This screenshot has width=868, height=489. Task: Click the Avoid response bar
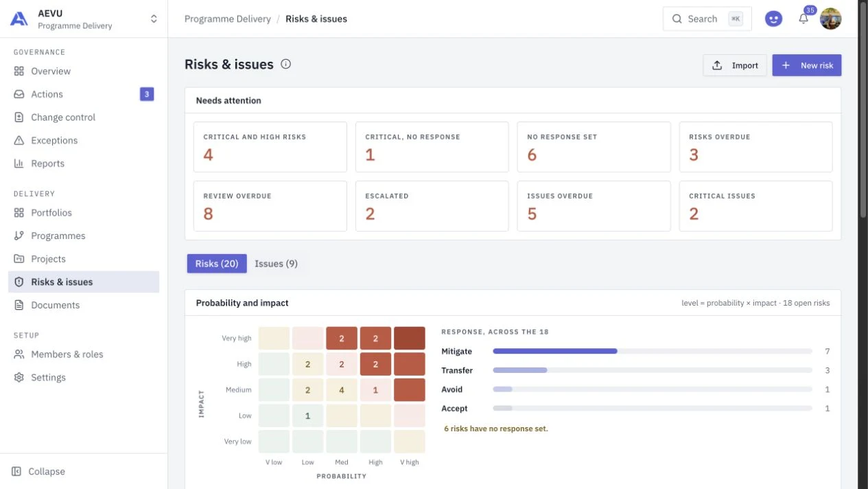coord(653,389)
